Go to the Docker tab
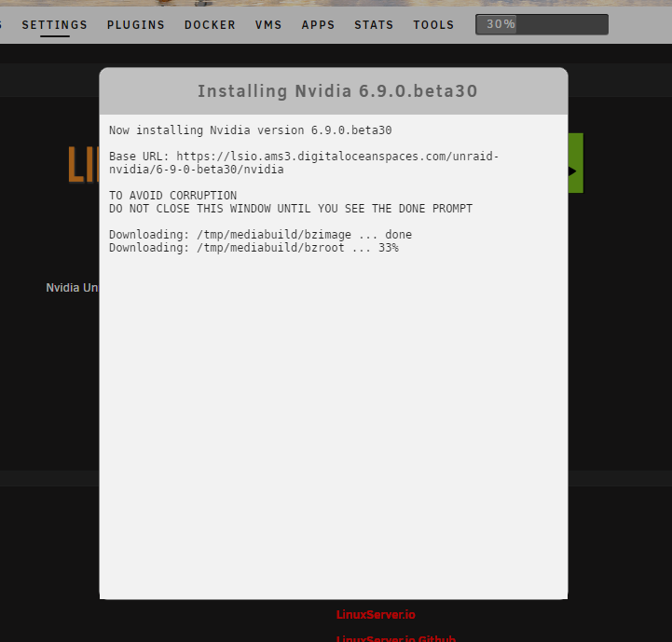The image size is (672, 642). 210,25
